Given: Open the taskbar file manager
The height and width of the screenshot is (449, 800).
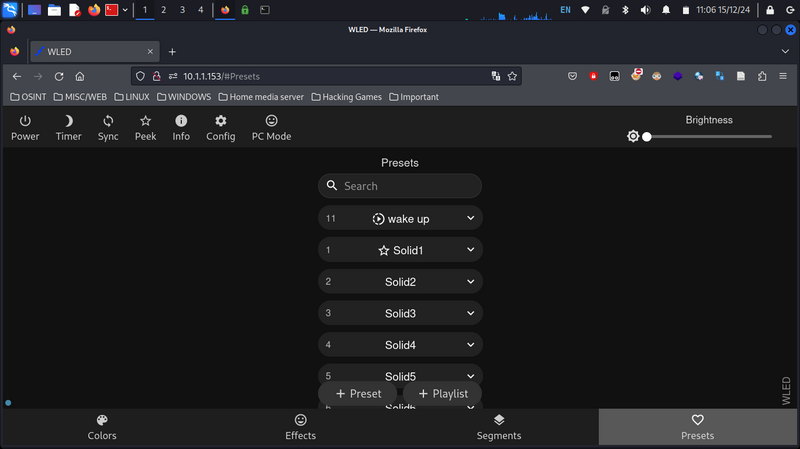Looking at the screenshot, I should (x=55, y=10).
